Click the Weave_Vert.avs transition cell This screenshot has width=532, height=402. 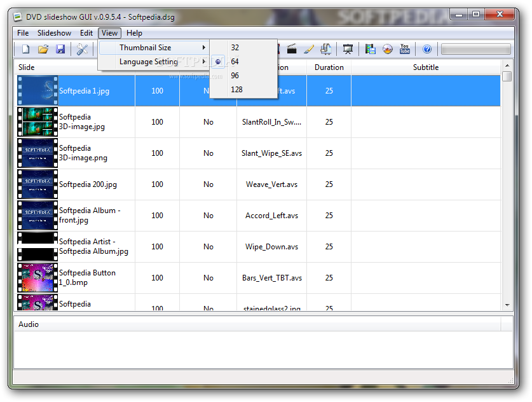[271, 184]
